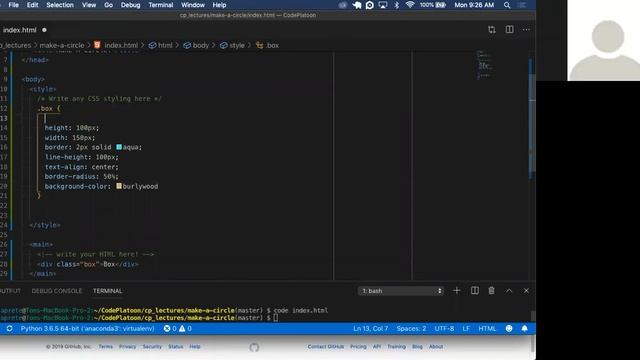Click the speech-bubble icon in the menu bar
Image resolution: width=640 pixels, height=360 pixels.
click(370, 5)
